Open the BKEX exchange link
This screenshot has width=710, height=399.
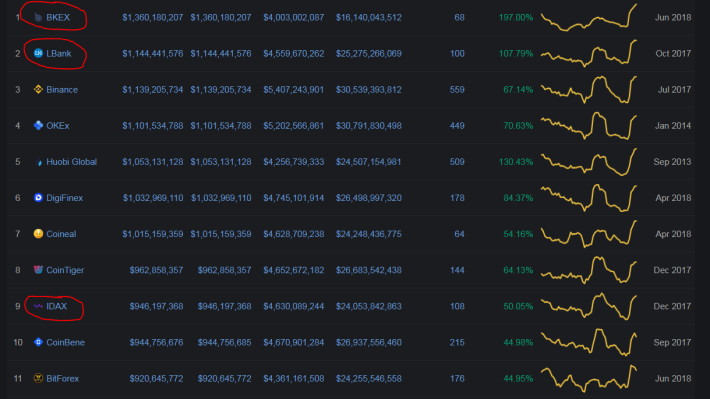point(58,17)
